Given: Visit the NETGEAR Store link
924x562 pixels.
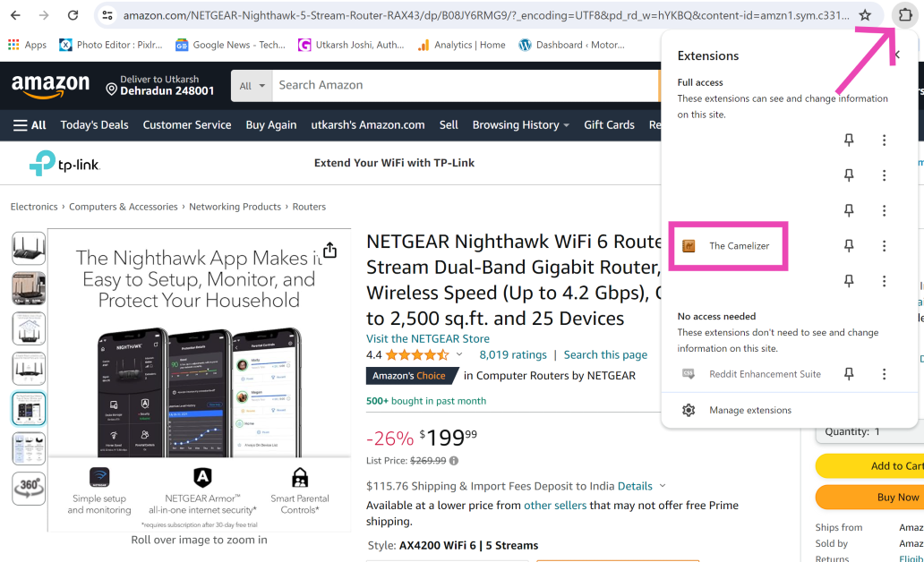Looking at the screenshot, I should click(428, 338).
